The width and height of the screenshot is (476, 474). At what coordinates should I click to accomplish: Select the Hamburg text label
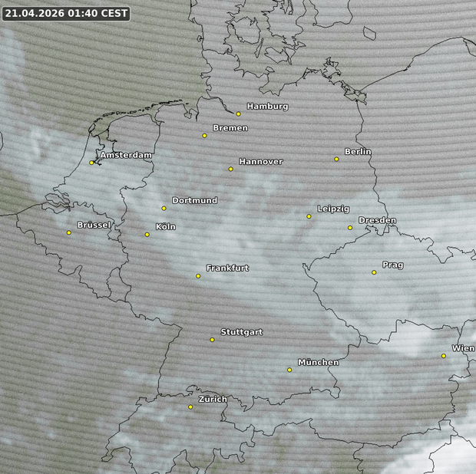[267, 107]
